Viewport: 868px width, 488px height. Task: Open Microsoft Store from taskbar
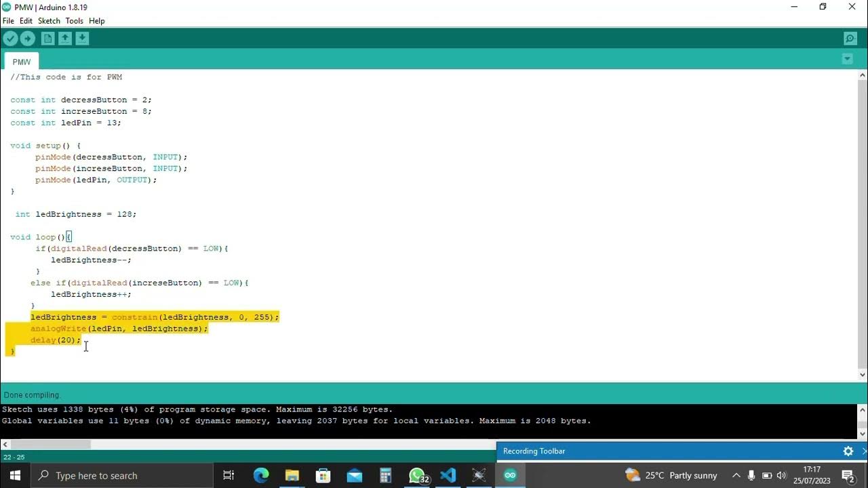point(323,475)
